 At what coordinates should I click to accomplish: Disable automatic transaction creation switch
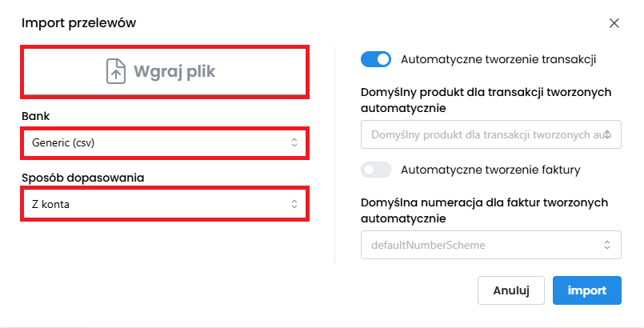click(376, 59)
